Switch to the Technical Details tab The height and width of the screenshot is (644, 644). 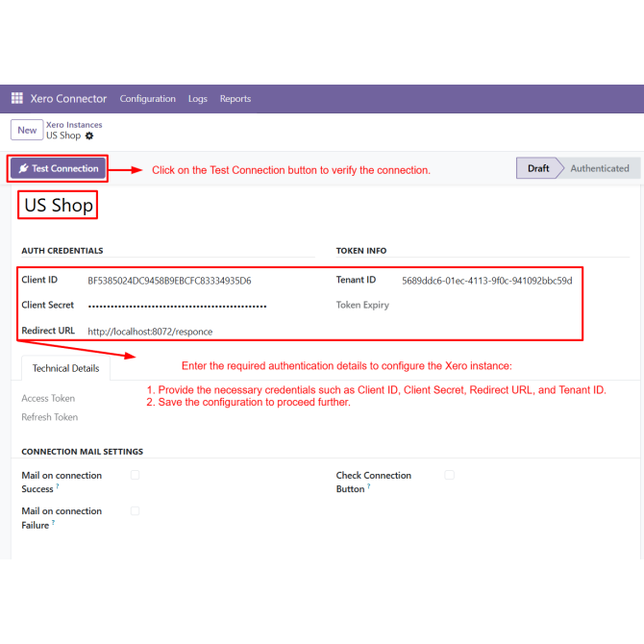click(65, 368)
